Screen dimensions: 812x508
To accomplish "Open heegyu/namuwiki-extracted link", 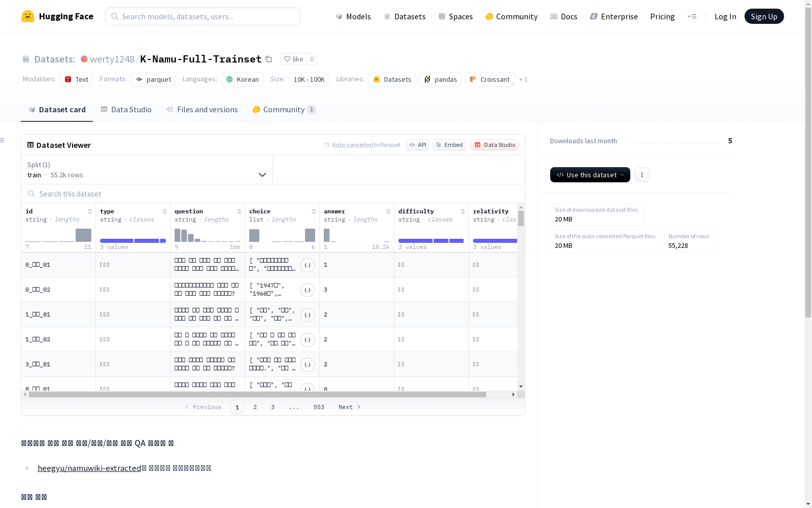I will [x=89, y=468].
